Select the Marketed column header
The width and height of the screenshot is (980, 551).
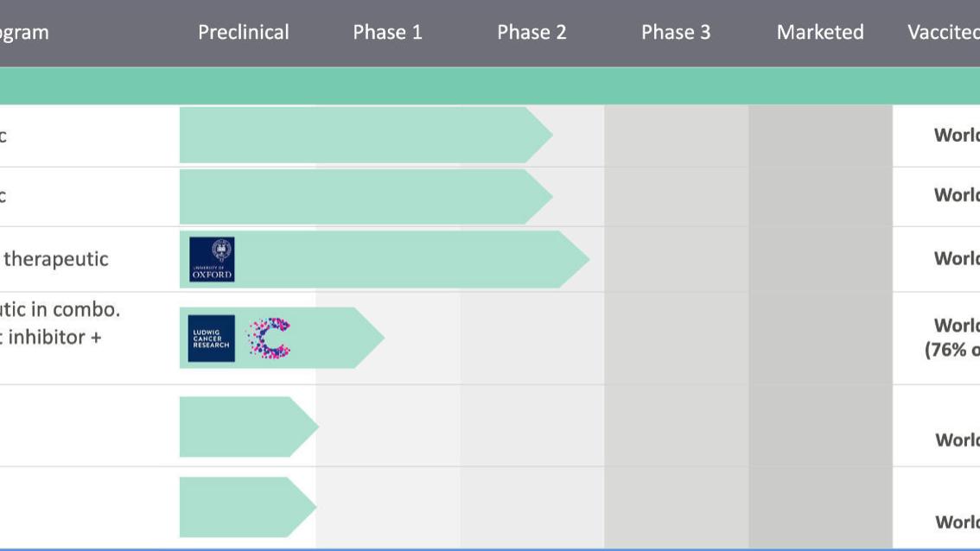coord(820,33)
